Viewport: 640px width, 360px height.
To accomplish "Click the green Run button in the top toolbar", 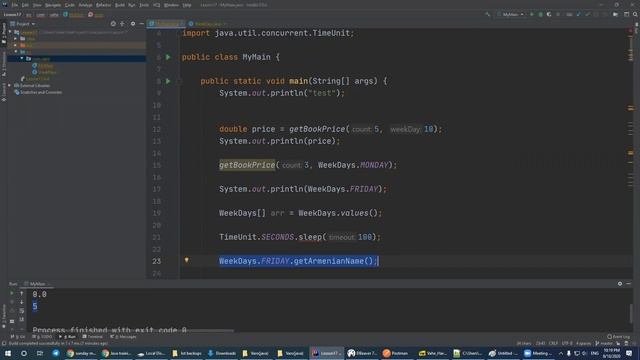I will (531, 14).
